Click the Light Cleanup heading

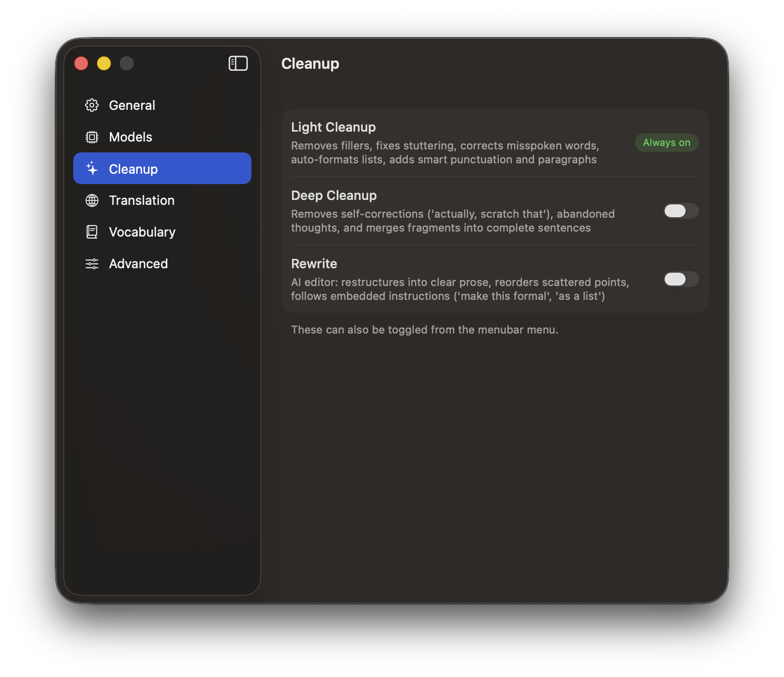pos(333,127)
